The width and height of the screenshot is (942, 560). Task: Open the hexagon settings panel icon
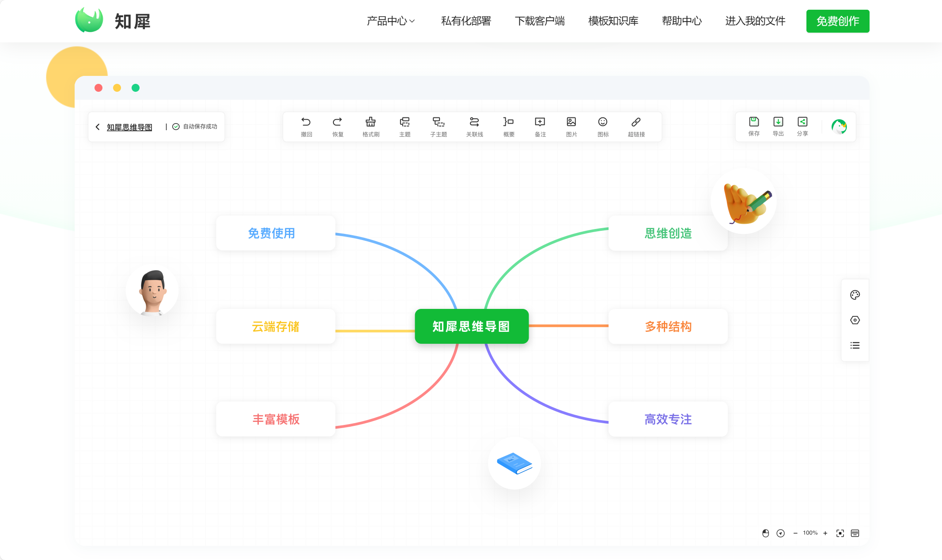pos(855,320)
